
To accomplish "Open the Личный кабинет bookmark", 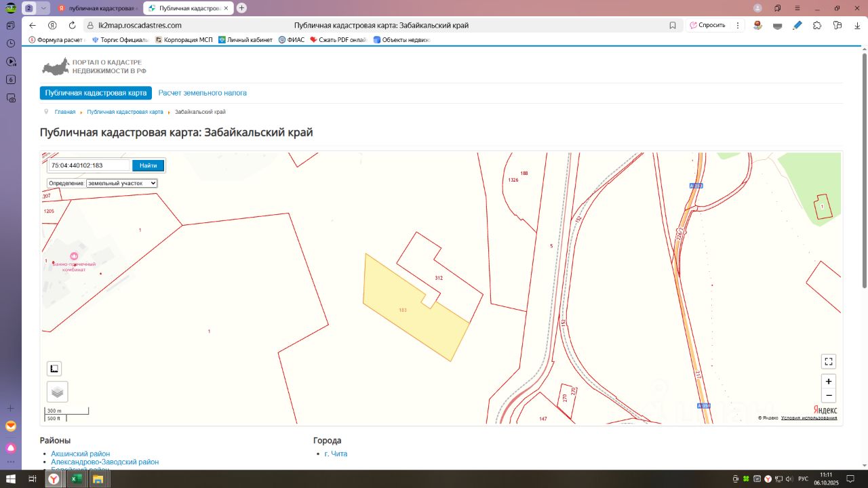I will 245,40.
